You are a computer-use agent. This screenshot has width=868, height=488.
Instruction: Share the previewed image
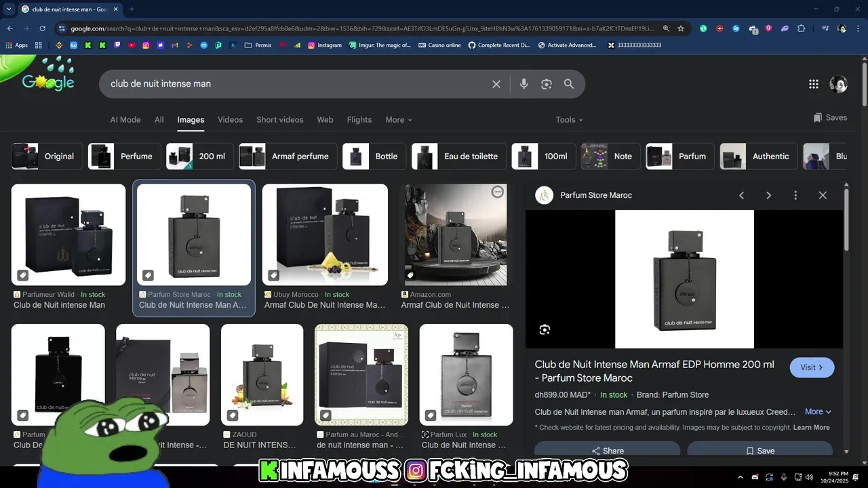coord(607,451)
